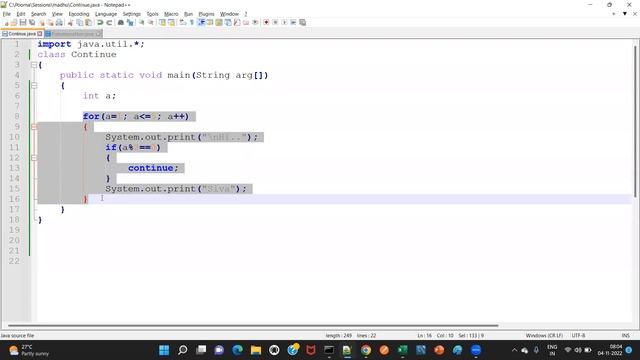Screen dimensions: 640x360
Task: Click the Zoom Out toolbar icon
Action: point(151,23)
